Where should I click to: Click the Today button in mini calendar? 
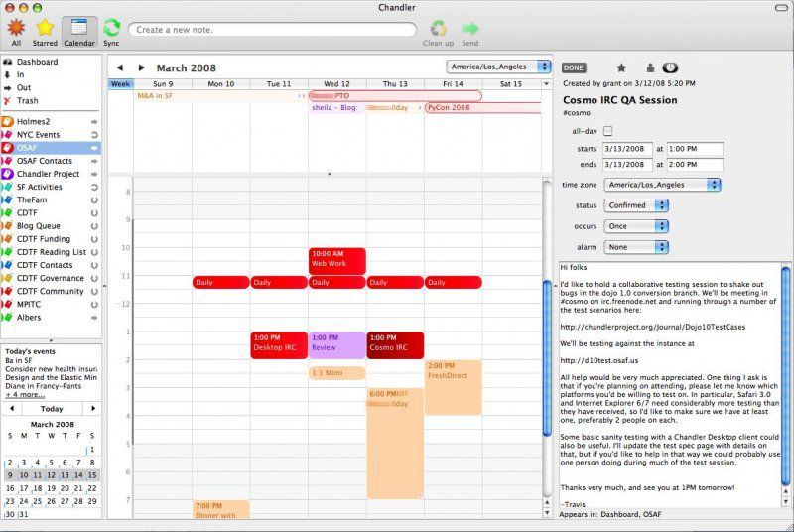coord(52,408)
